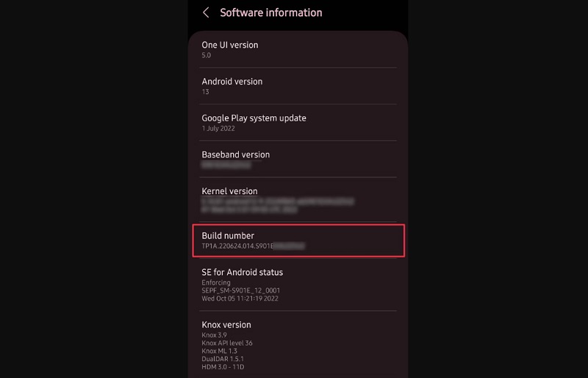Tap the Knox version heading
This screenshot has width=588, height=378.
(x=226, y=325)
